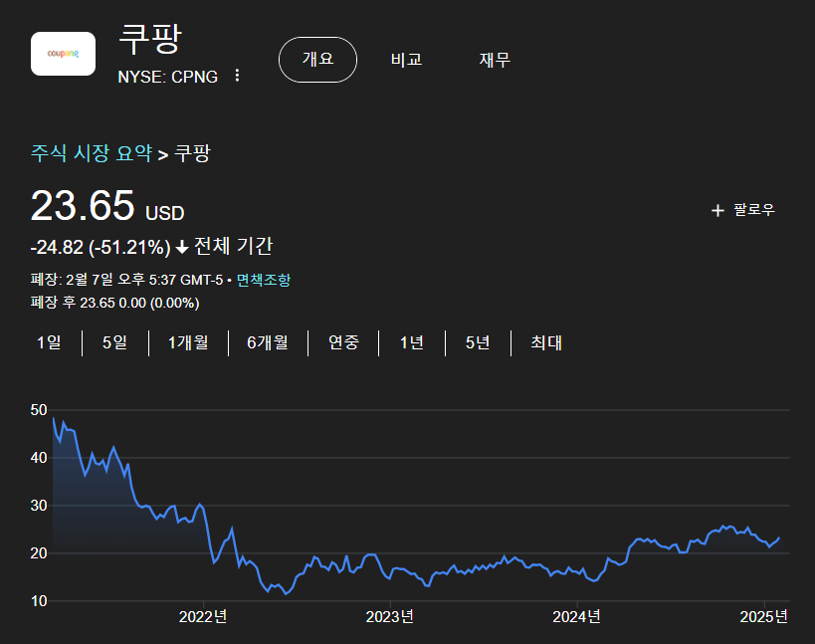Click the 2022년 axis label on chart
Image resolution: width=815 pixels, height=644 pixels.
203,617
